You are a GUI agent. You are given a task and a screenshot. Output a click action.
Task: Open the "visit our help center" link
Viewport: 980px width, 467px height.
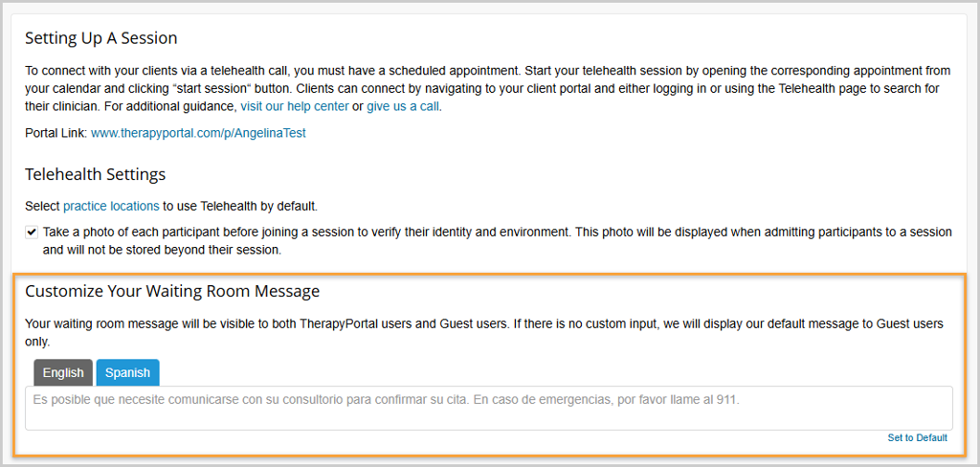coord(294,106)
